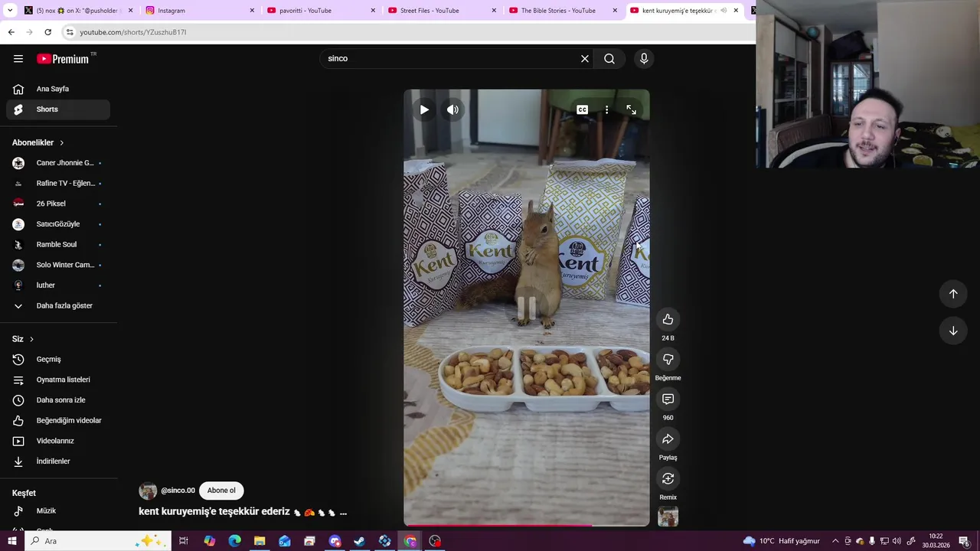
Task: Open Daha sonra izle list
Action: tap(58, 400)
